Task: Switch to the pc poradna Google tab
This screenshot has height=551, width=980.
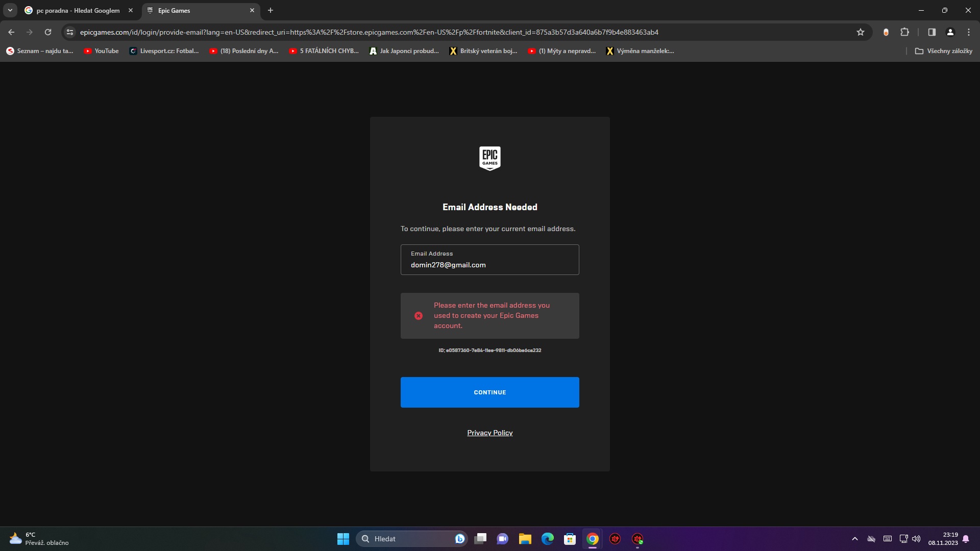Action: click(78, 10)
